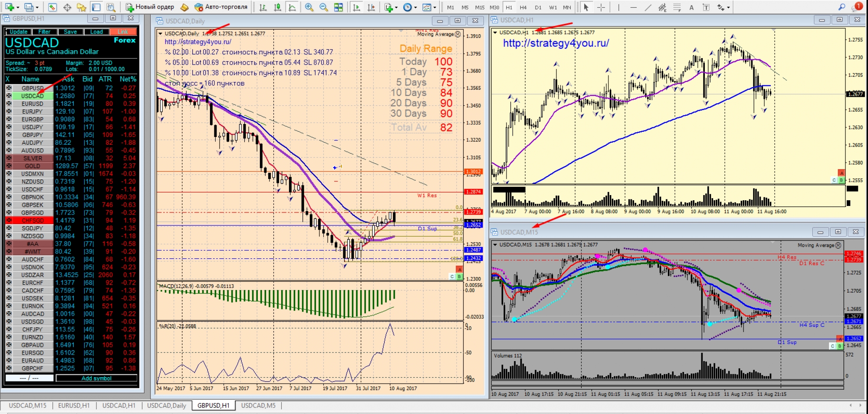Draw a vertical line on the chart
868x414 pixels.
coord(618,7)
